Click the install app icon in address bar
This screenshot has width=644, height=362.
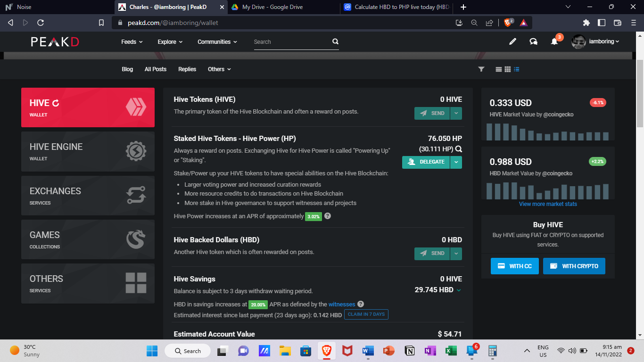click(459, 23)
